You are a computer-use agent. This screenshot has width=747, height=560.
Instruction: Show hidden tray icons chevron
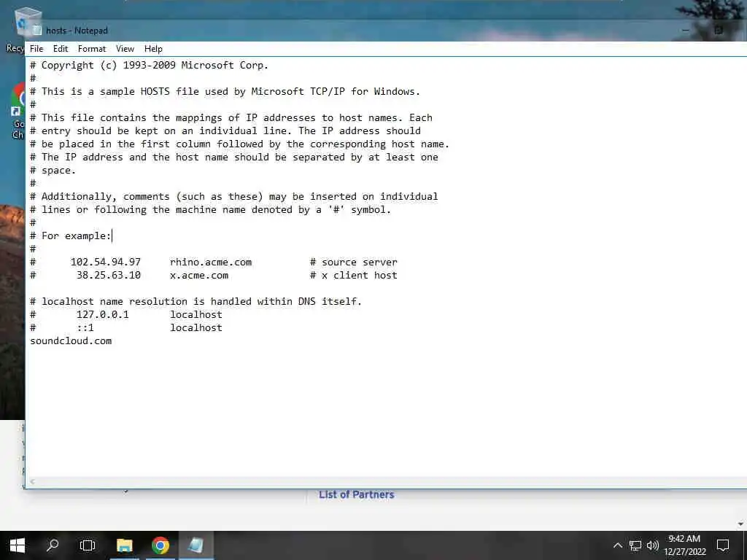coord(617,545)
